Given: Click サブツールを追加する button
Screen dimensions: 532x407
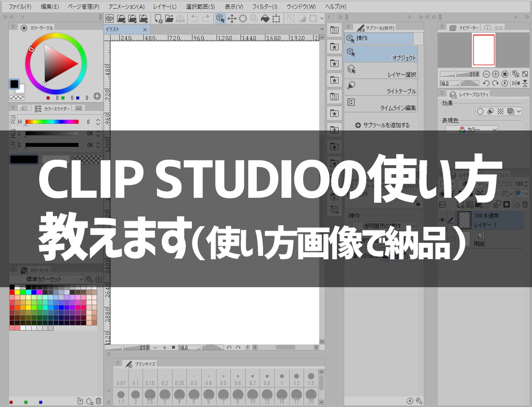Looking at the screenshot, I should click(382, 125).
